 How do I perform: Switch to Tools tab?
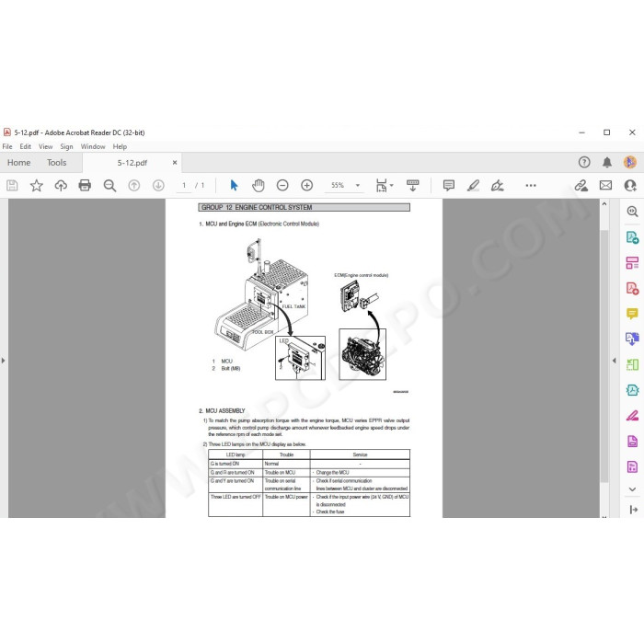point(57,163)
